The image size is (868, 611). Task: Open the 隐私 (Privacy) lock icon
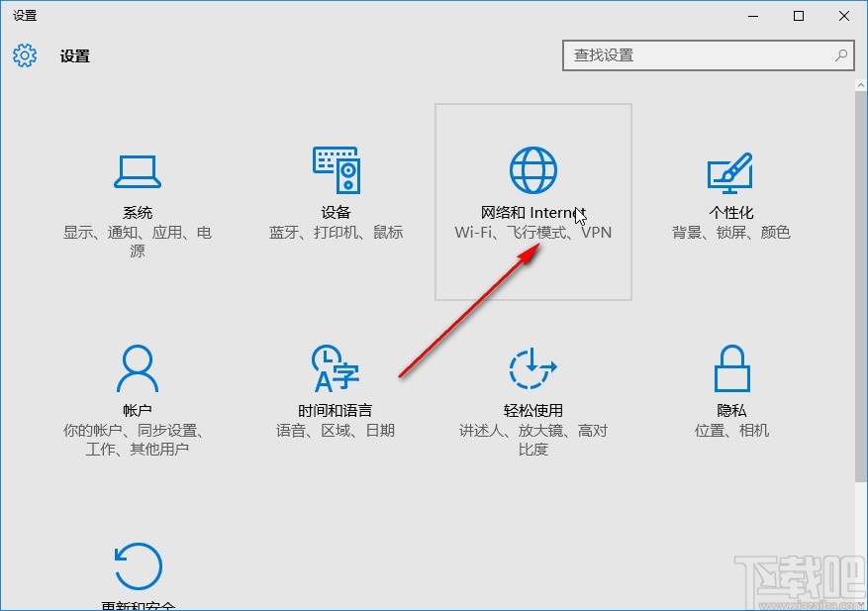click(729, 368)
